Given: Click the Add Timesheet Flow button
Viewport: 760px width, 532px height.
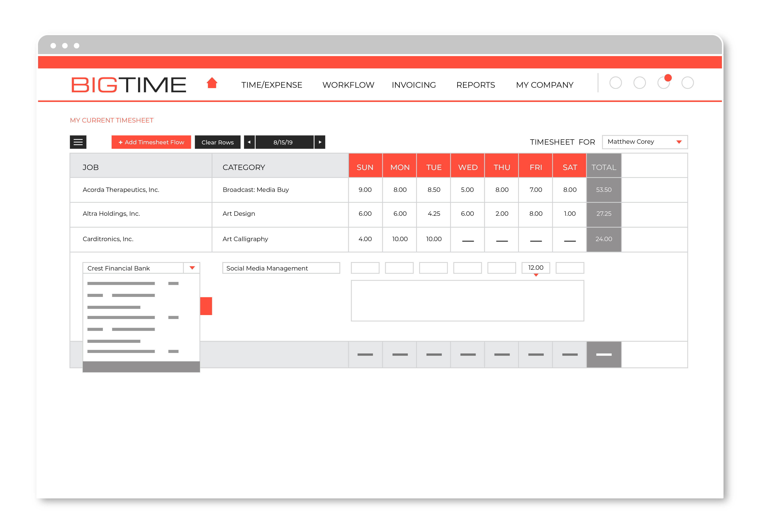Looking at the screenshot, I should coord(151,142).
